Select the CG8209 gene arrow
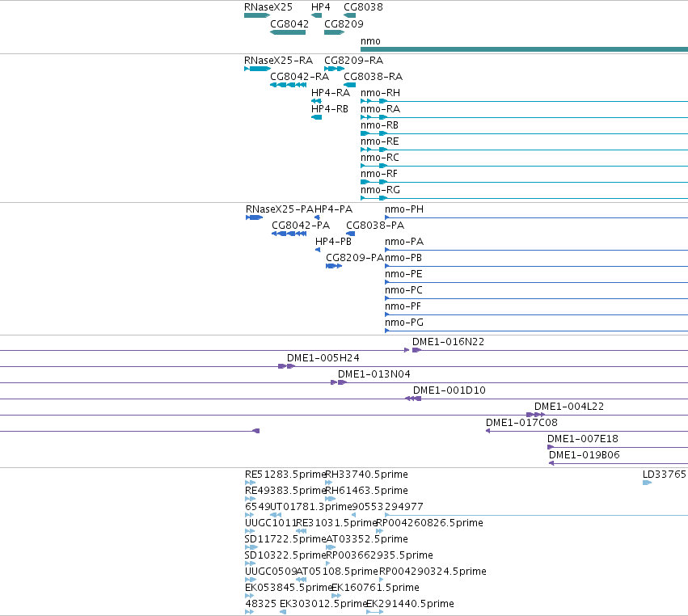This screenshot has width=688, height=616. [335, 32]
